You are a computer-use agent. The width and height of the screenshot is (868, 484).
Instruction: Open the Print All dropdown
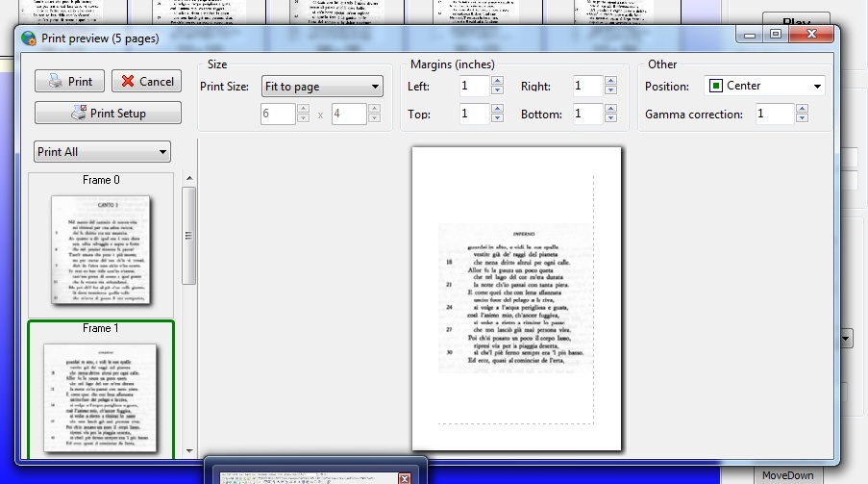coord(102,152)
